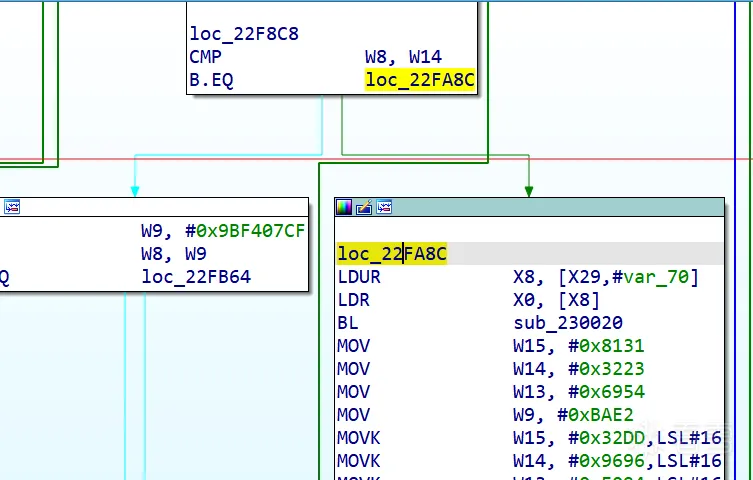This screenshot has height=480, width=753.
Task: Select the #0x9BF407CF immediate value
Action: 245,231
